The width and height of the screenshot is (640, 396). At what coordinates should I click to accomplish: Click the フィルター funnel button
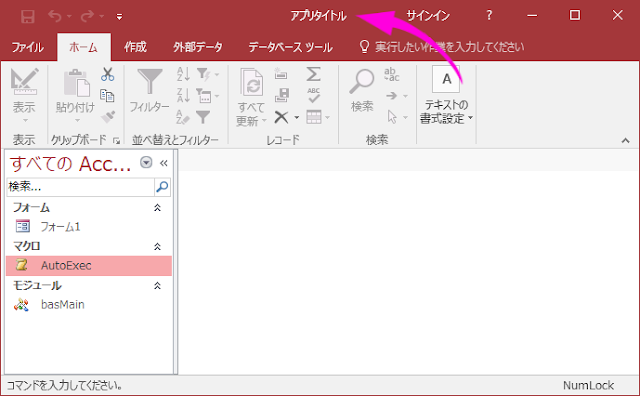tap(149, 91)
